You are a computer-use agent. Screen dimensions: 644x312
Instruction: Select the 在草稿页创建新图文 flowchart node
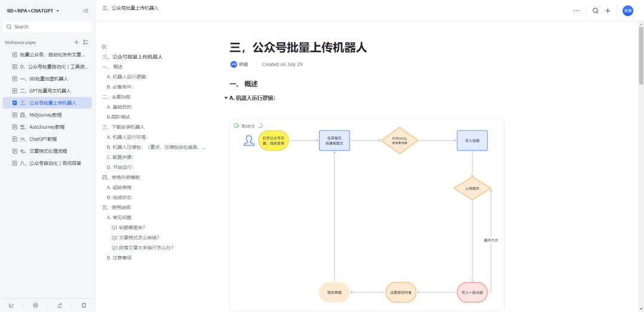tap(335, 141)
